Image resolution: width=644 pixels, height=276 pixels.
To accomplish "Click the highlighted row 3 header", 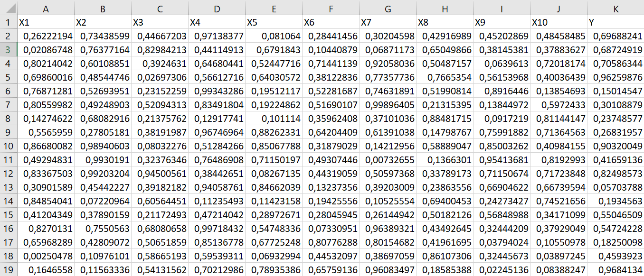I will [8, 50].
